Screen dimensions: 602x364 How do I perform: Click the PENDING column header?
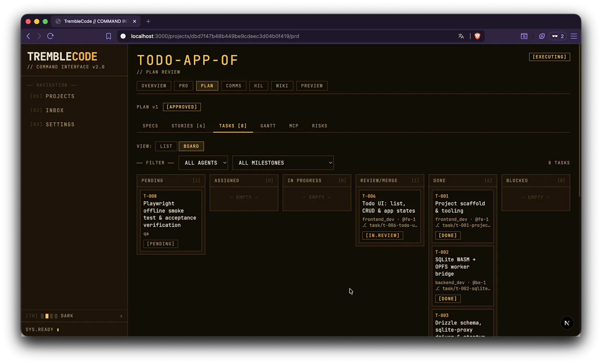(x=171, y=180)
